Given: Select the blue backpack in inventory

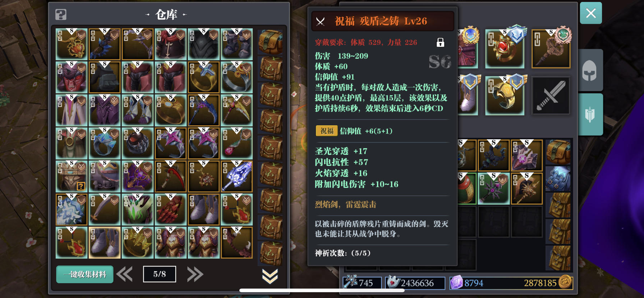Looking at the screenshot, I should coord(558,179).
